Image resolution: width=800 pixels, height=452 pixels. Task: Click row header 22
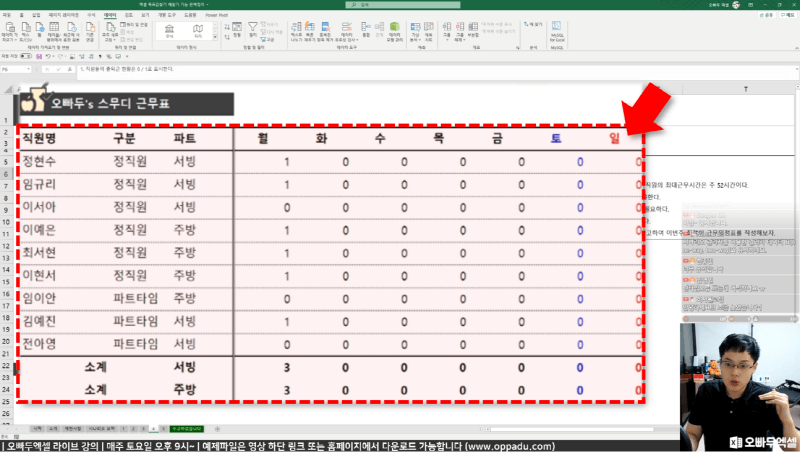coord(6,366)
